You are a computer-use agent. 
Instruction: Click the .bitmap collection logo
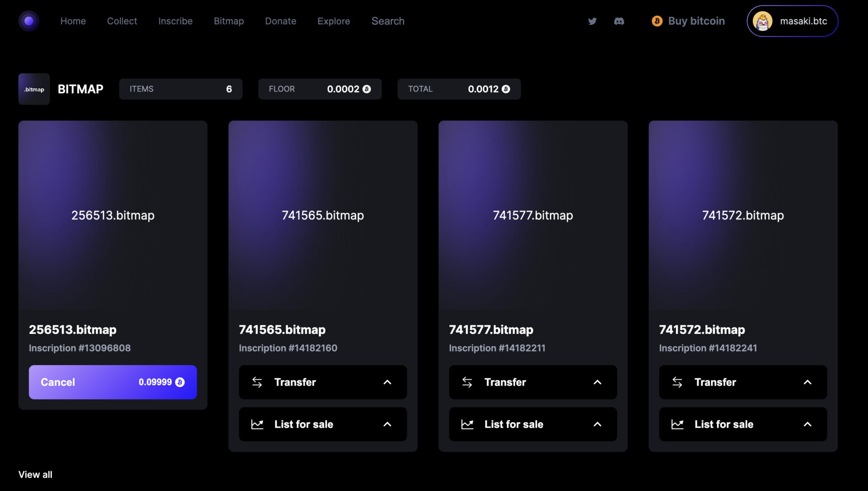coord(34,89)
